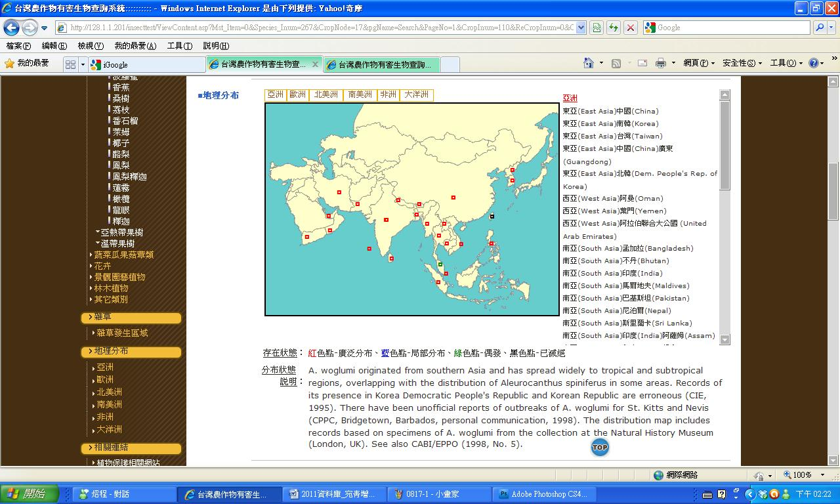The height and width of the screenshot is (504, 840).
Task: Click the Refresh page icon
Action: click(614, 28)
